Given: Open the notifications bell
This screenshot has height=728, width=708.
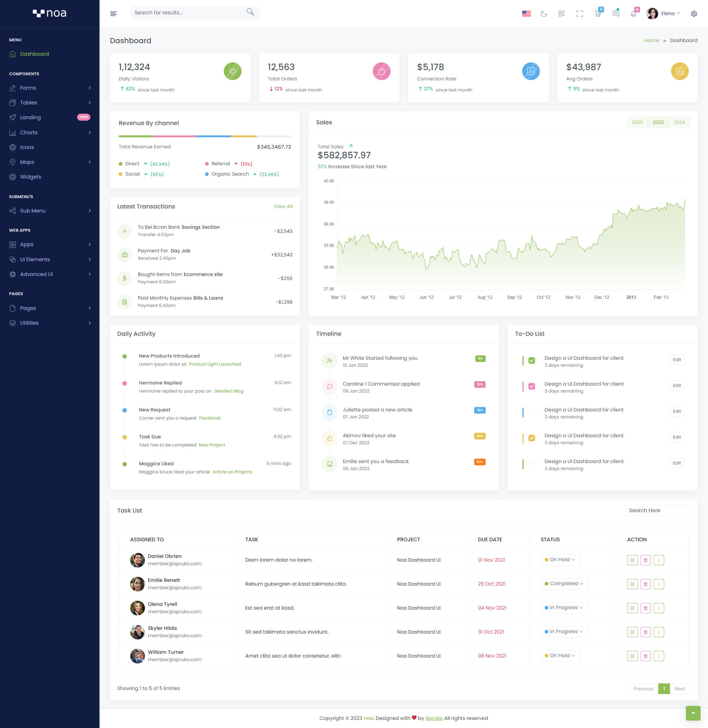Looking at the screenshot, I should pos(633,14).
